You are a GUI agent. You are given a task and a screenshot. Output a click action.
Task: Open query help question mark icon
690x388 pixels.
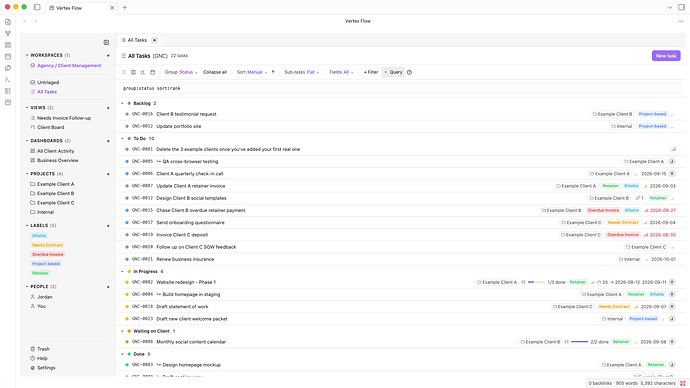(409, 72)
